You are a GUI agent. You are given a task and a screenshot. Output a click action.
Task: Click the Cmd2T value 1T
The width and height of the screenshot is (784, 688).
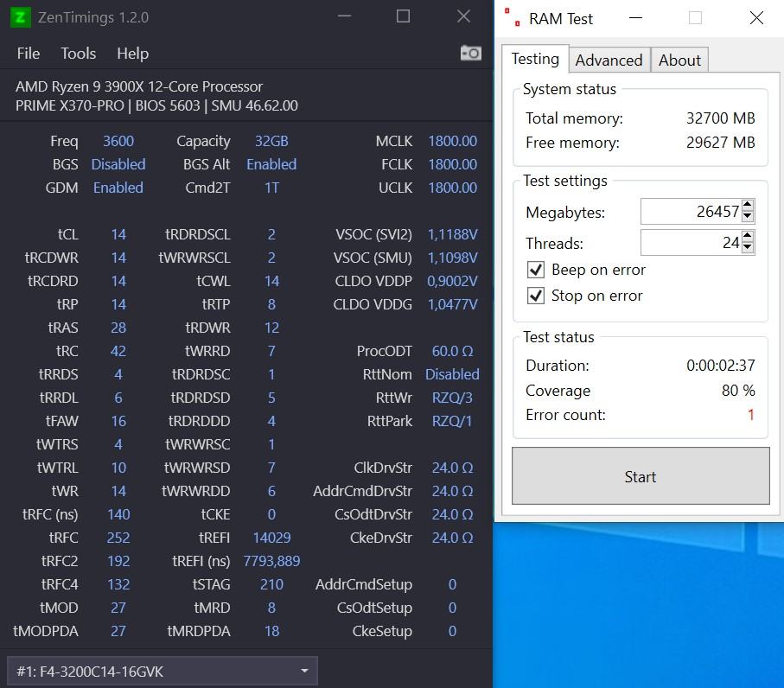coord(271,188)
